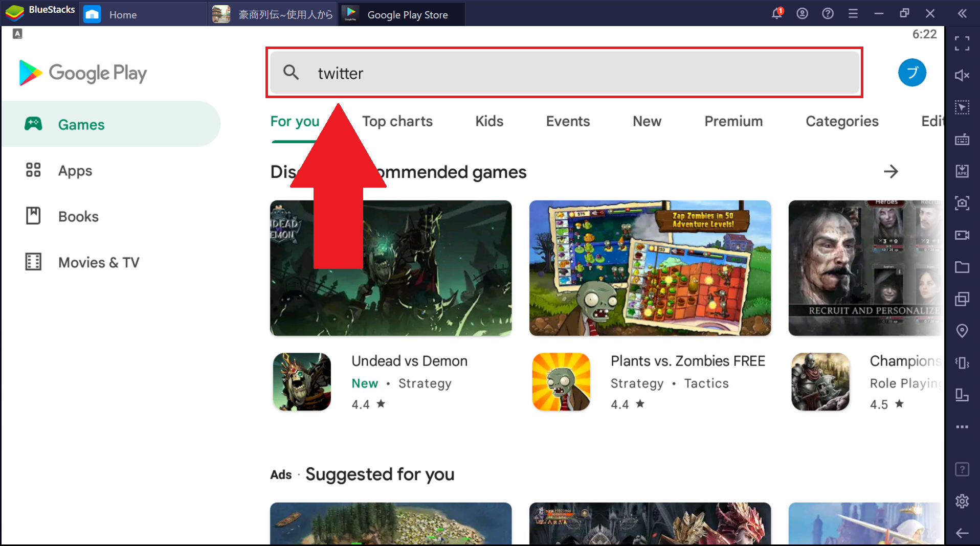Screen dimensions: 980x546
Task: Open the third suggested ad sword thumbnail
Action: (x=866, y=524)
